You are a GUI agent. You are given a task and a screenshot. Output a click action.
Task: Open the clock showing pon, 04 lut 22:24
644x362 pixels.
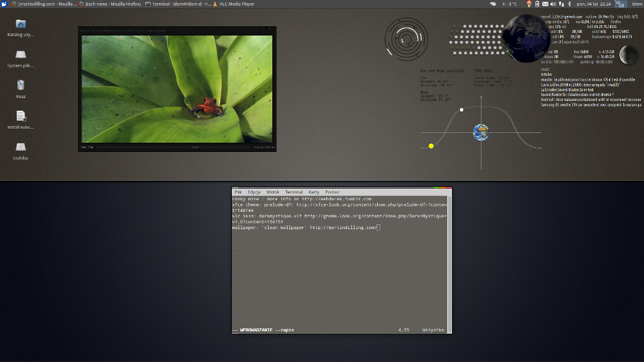pos(594,4)
